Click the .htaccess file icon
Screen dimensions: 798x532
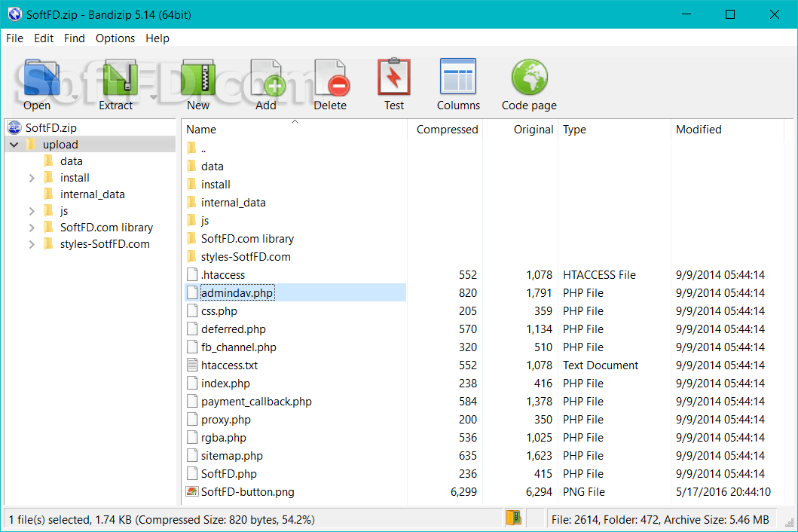[192, 274]
